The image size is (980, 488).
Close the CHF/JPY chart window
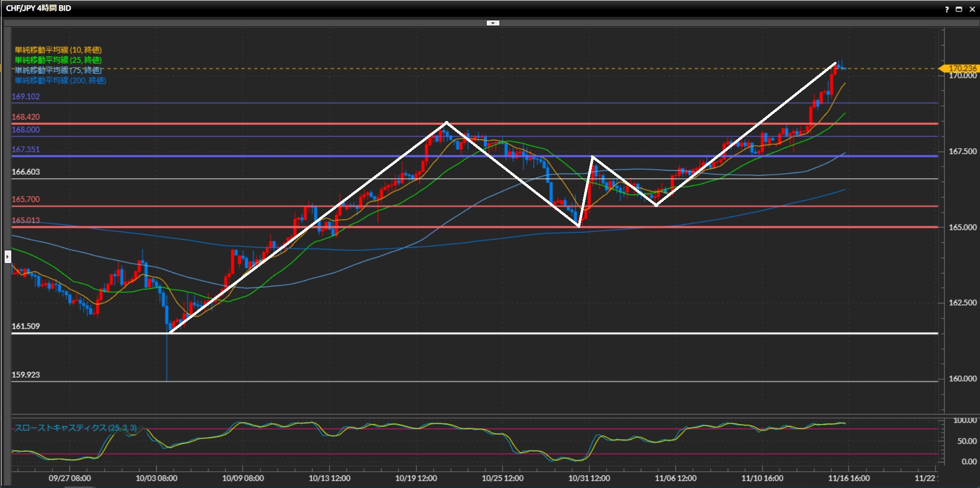[972, 9]
